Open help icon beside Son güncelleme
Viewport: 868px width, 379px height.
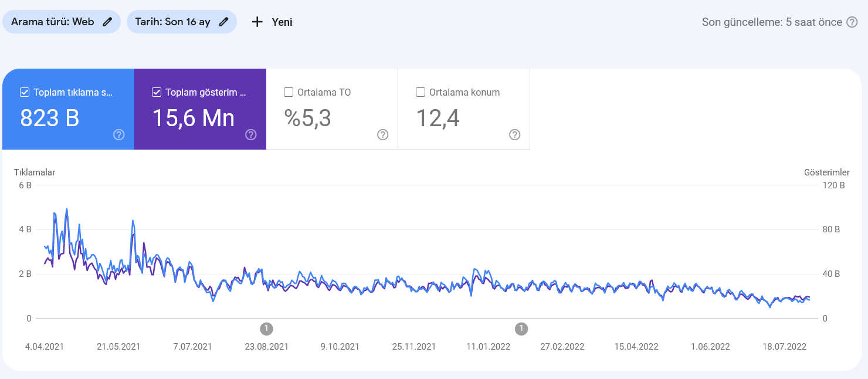(x=852, y=22)
